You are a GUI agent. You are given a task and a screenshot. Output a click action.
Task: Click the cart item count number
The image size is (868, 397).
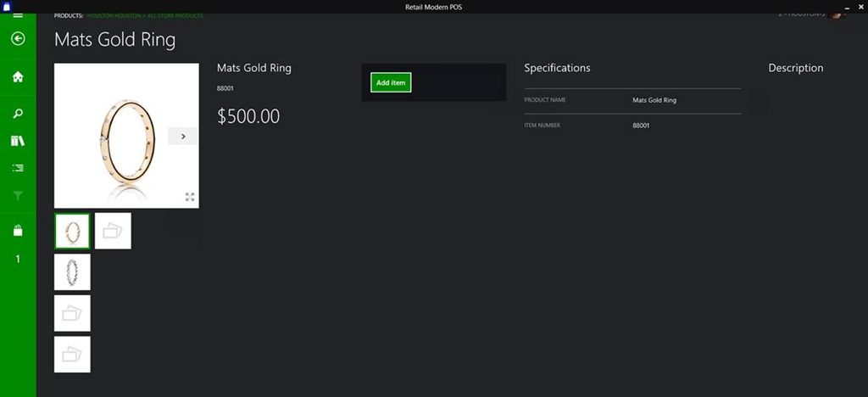click(x=18, y=259)
